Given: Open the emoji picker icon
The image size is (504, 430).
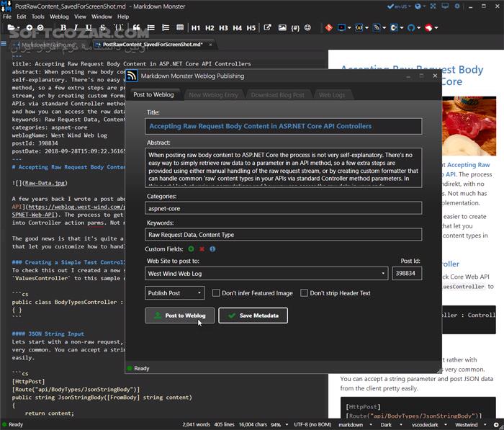Looking at the screenshot, I should [307, 27].
